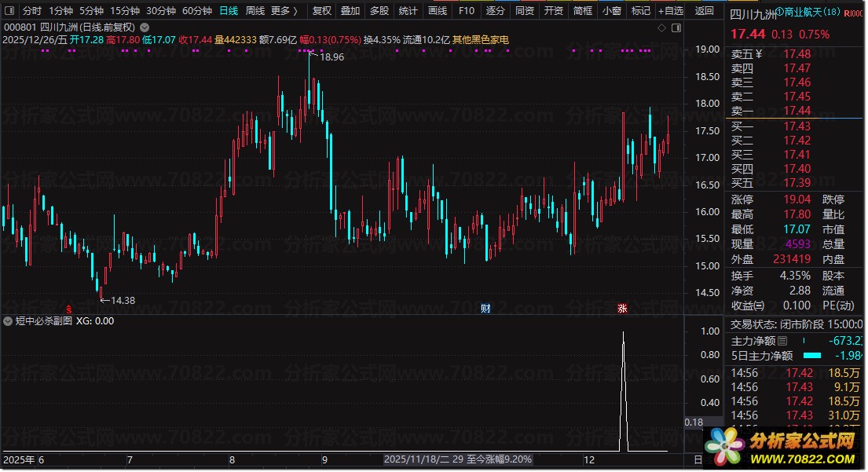
Task: Click the blue 财 marker on the chart
Action: click(x=485, y=308)
